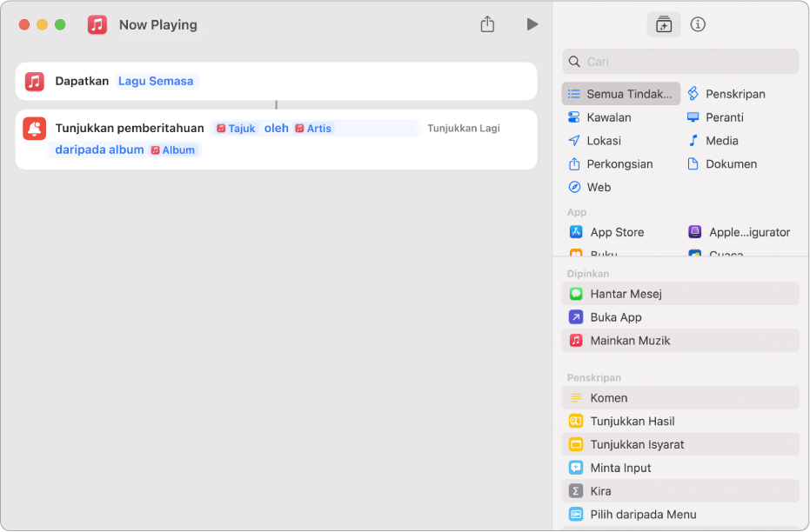Add Hantar Mesej action
This screenshot has width=810, height=532.
(680, 294)
